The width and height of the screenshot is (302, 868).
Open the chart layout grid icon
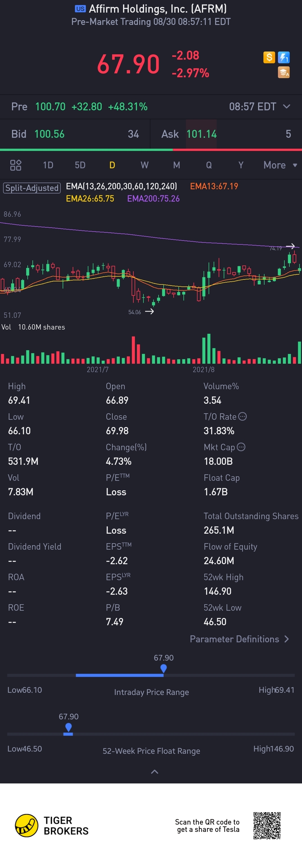pos(16,165)
